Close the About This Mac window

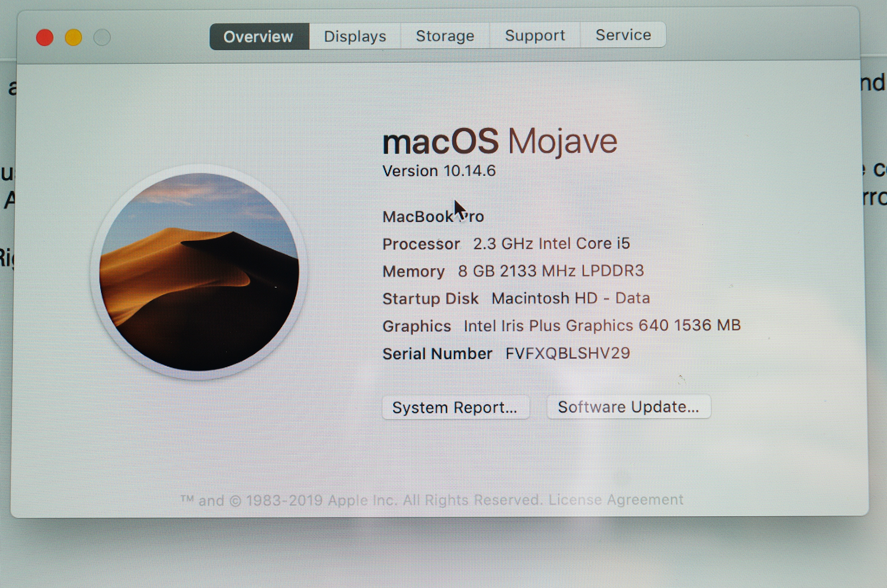45,38
